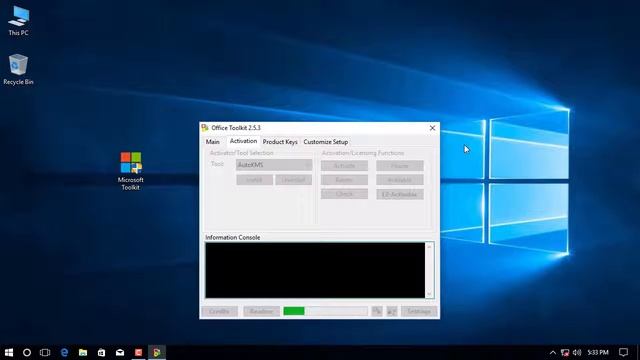Click the red Office app taskbar icon

tap(138, 352)
